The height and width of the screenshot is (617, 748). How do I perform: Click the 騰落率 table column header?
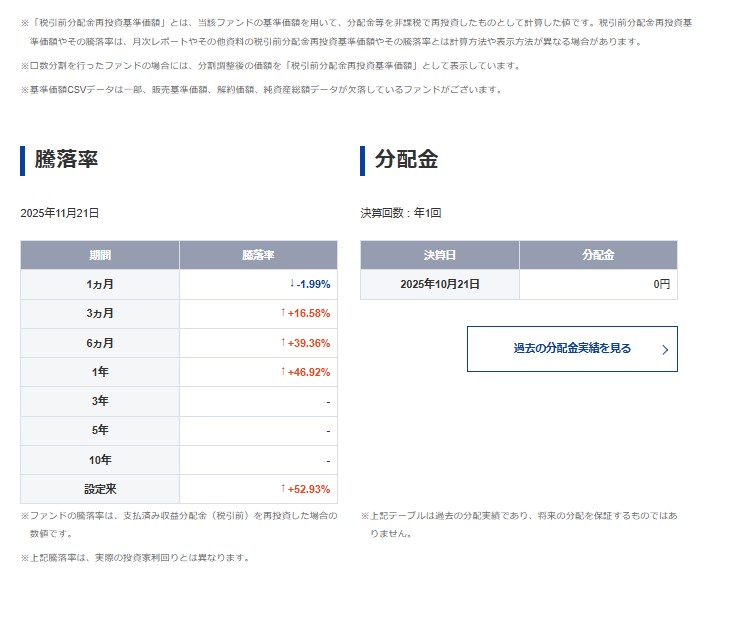click(x=258, y=255)
